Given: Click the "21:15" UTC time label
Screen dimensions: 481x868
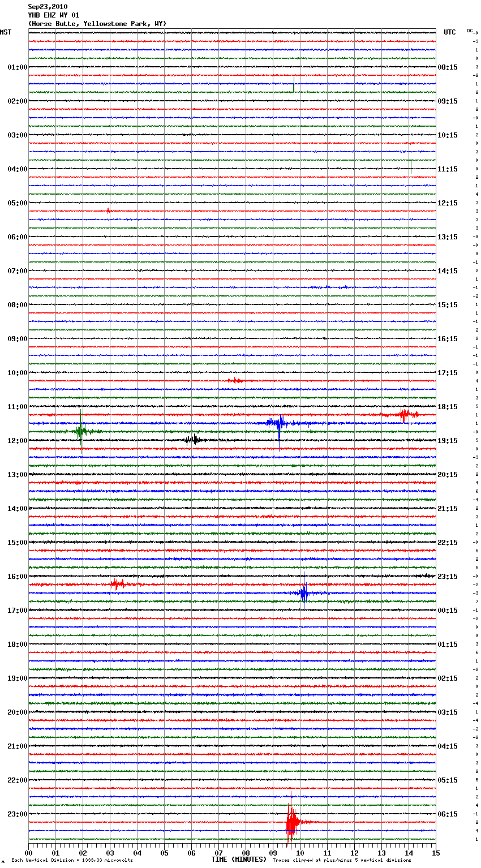Looking at the screenshot, I should (448, 509).
